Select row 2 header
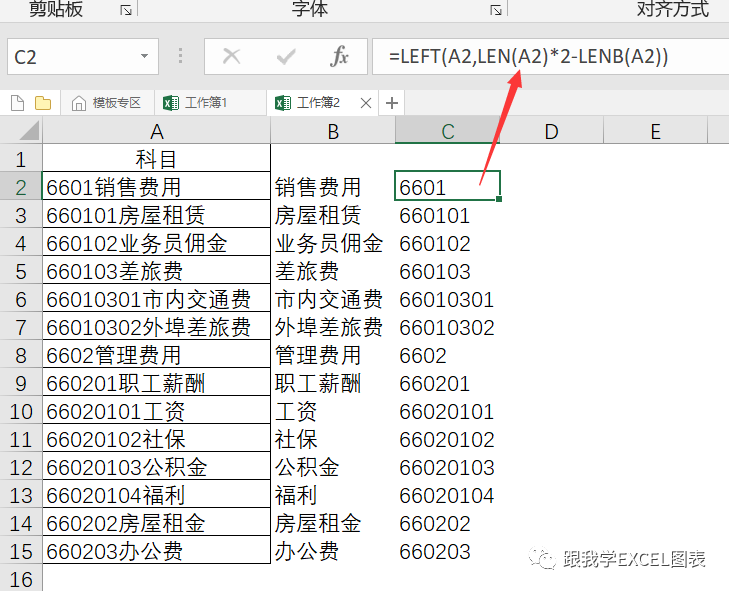This screenshot has height=591, width=729. 21,187
